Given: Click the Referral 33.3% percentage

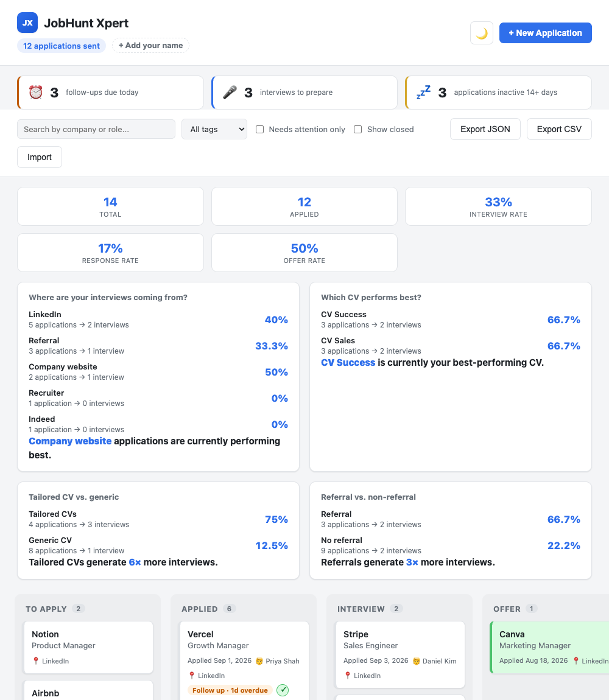Looking at the screenshot, I should [271, 346].
